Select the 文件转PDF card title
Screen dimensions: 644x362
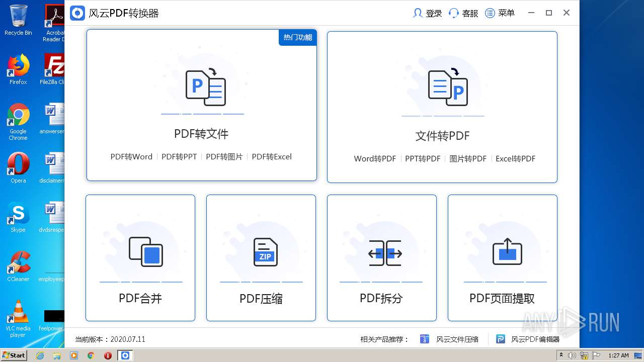[442, 136]
